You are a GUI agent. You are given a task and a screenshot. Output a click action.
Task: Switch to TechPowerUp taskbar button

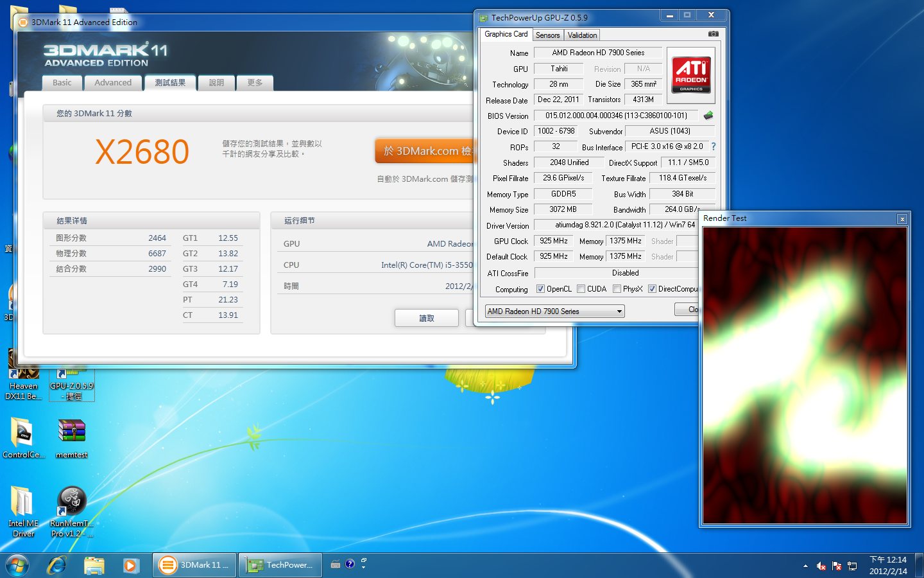[x=281, y=565]
